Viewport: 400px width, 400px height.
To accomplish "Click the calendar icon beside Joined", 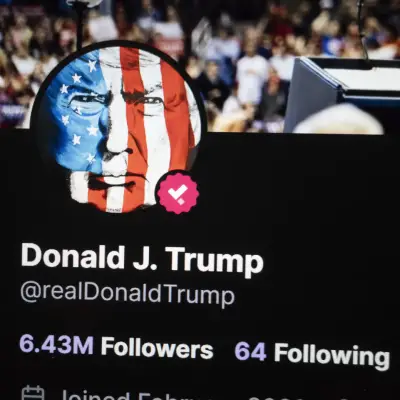I will coord(32,393).
